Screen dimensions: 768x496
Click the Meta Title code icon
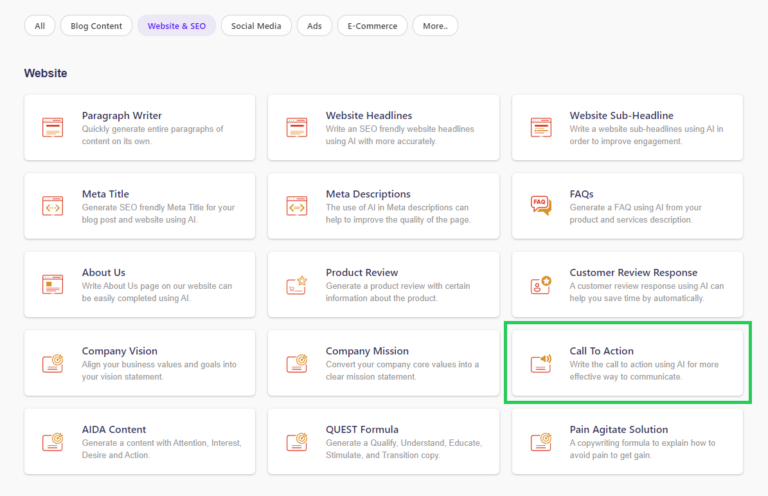[53, 205]
